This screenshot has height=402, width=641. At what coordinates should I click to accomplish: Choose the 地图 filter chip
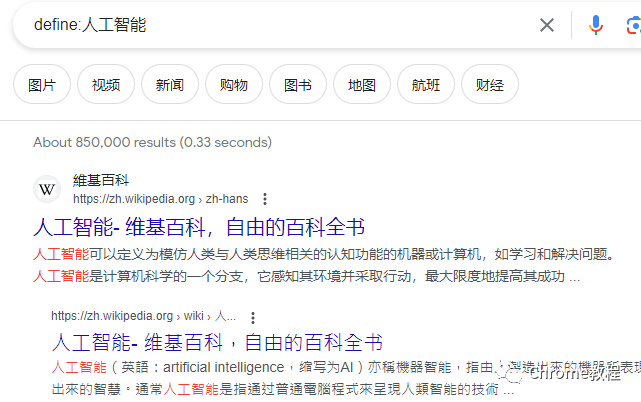pyautogui.click(x=362, y=85)
